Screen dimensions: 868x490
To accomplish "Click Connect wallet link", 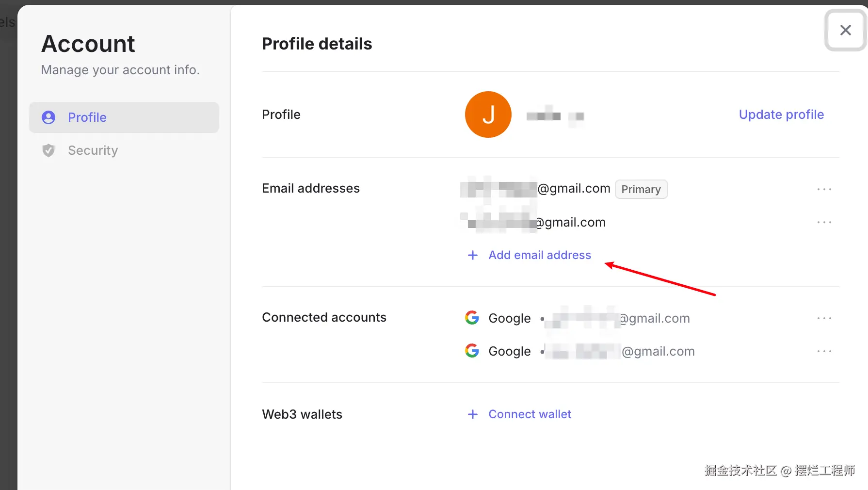I will coord(530,414).
